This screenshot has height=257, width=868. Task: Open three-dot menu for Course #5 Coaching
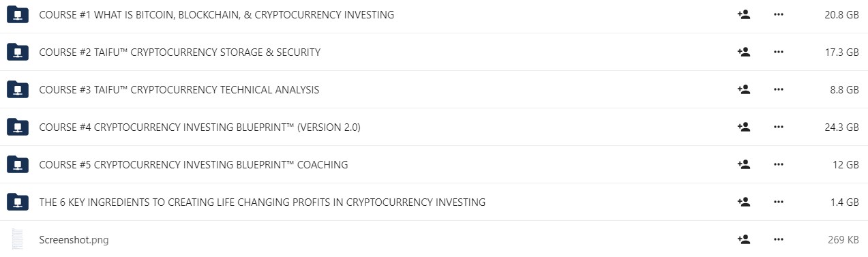[779, 164]
